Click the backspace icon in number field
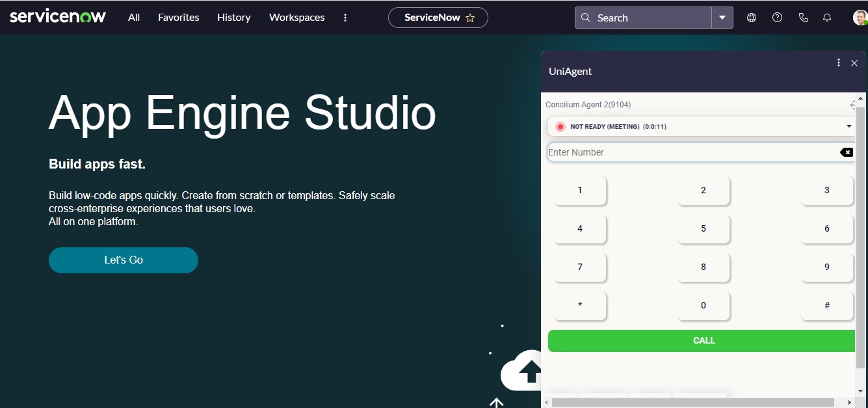Screen dimensions: 868x408 846,152
